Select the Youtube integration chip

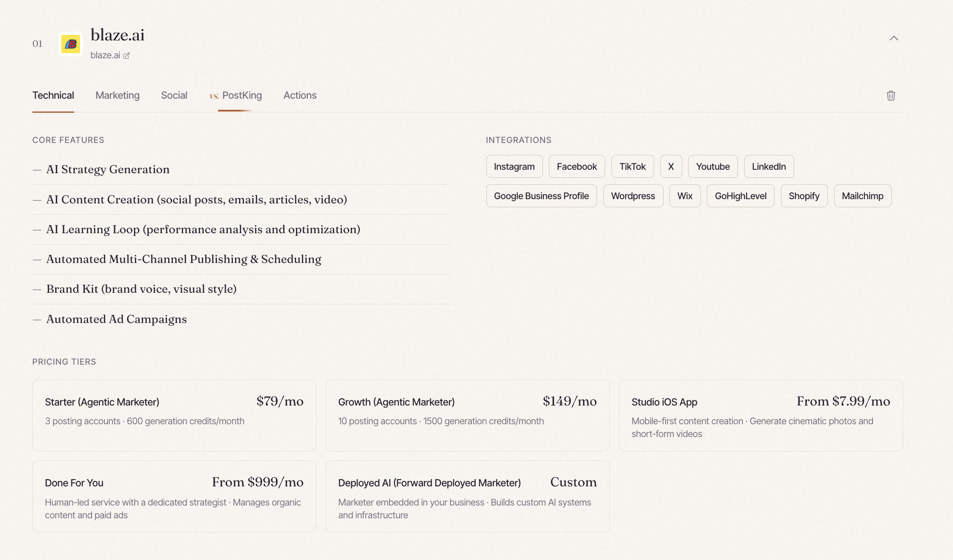pyautogui.click(x=713, y=166)
